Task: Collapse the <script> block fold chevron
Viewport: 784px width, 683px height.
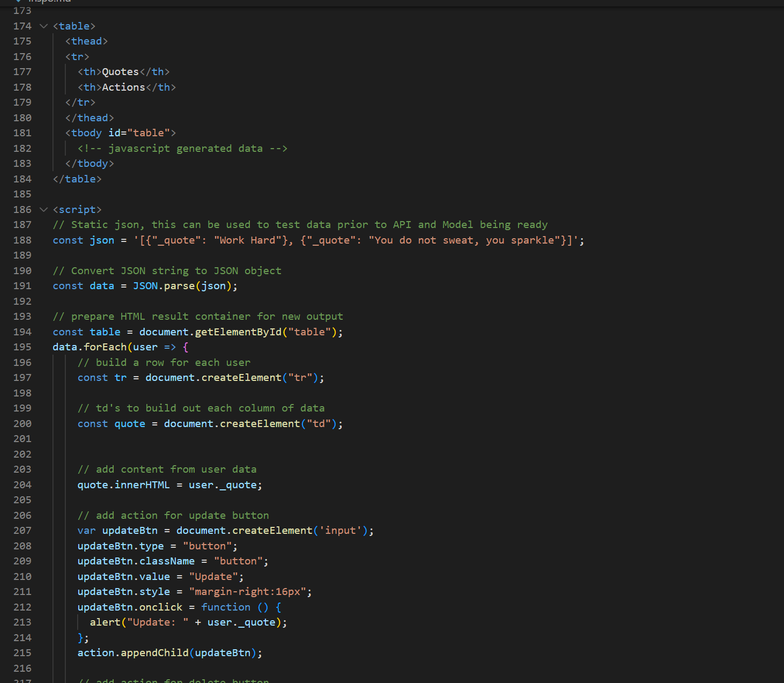Action: [x=44, y=209]
